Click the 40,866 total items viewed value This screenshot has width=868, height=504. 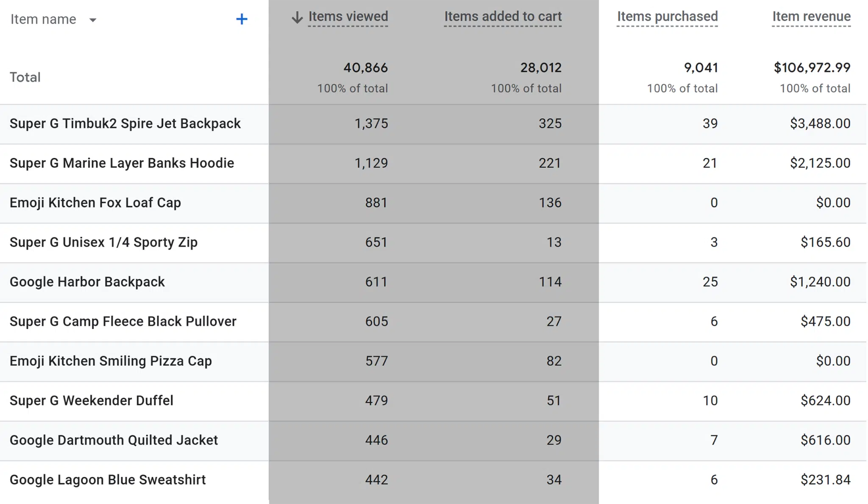[x=365, y=67]
